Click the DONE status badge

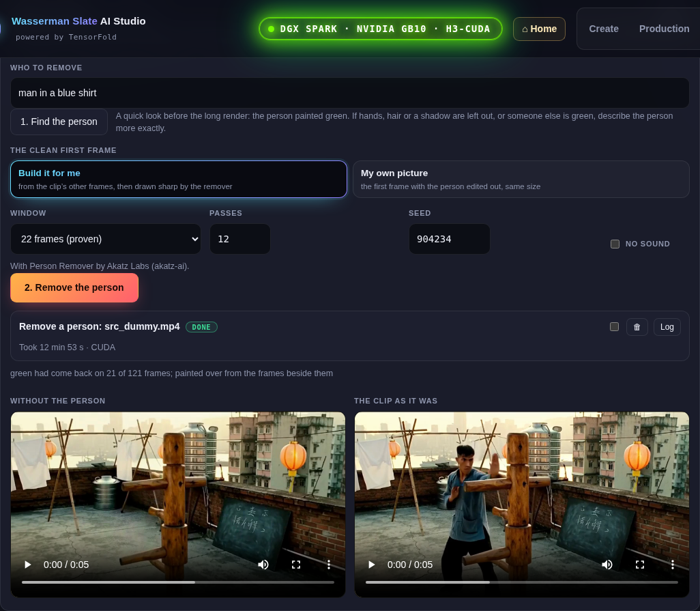click(201, 327)
